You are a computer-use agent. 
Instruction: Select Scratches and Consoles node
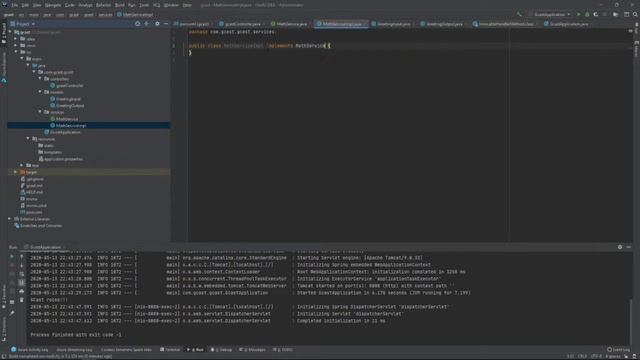click(38, 226)
